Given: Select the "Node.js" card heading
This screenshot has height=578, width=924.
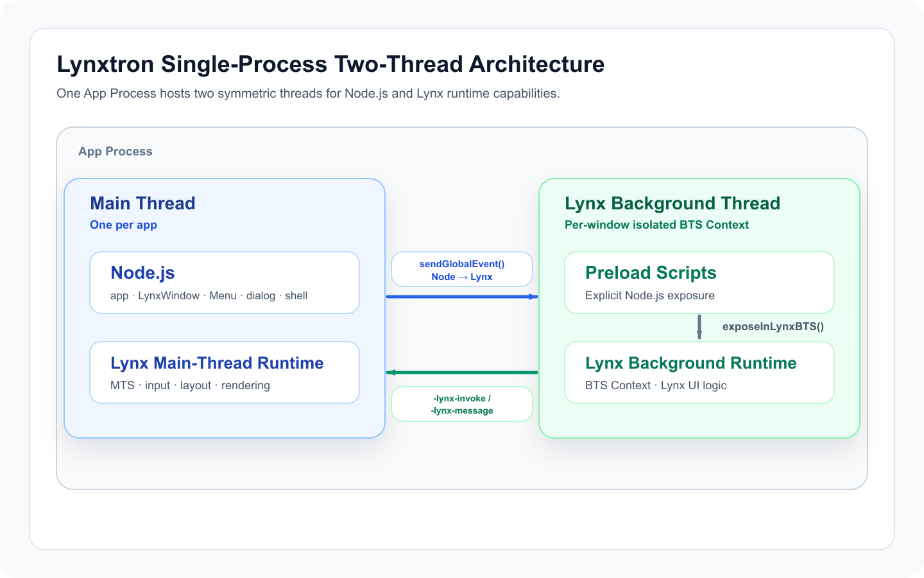Looking at the screenshot, I should pyautogui.click(x=142, y=273).
